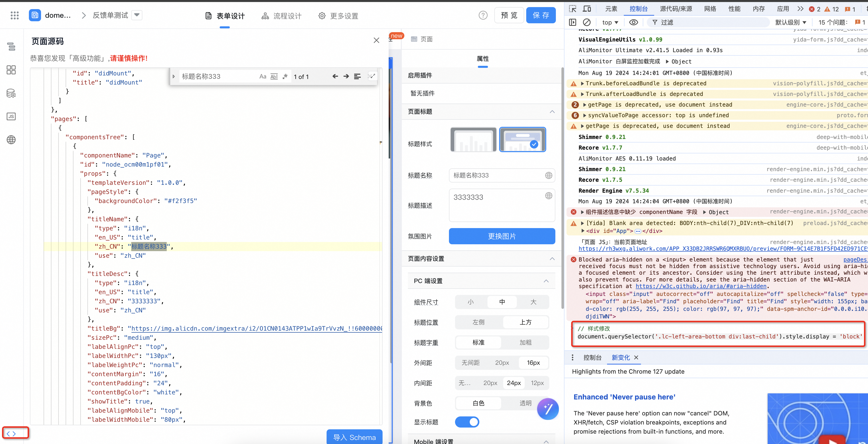Go to next match arrow in find widget

pyautogui.click(x=346, y=76)
